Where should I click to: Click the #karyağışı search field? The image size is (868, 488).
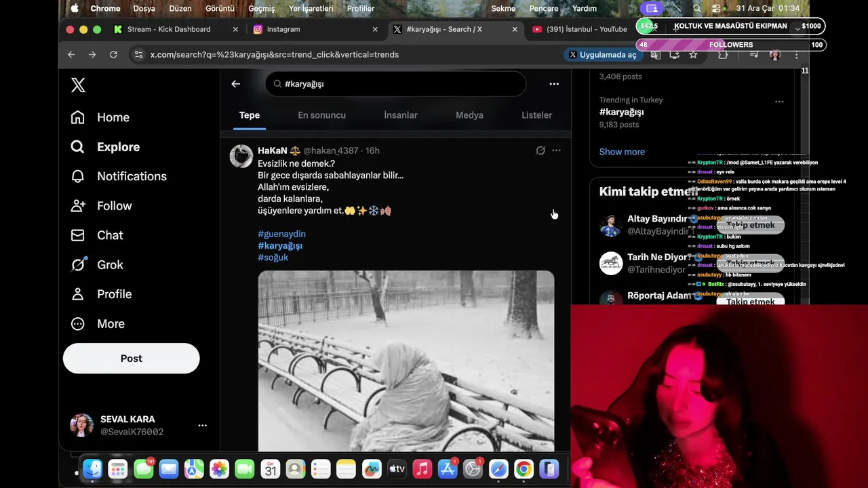coord(396,84)
